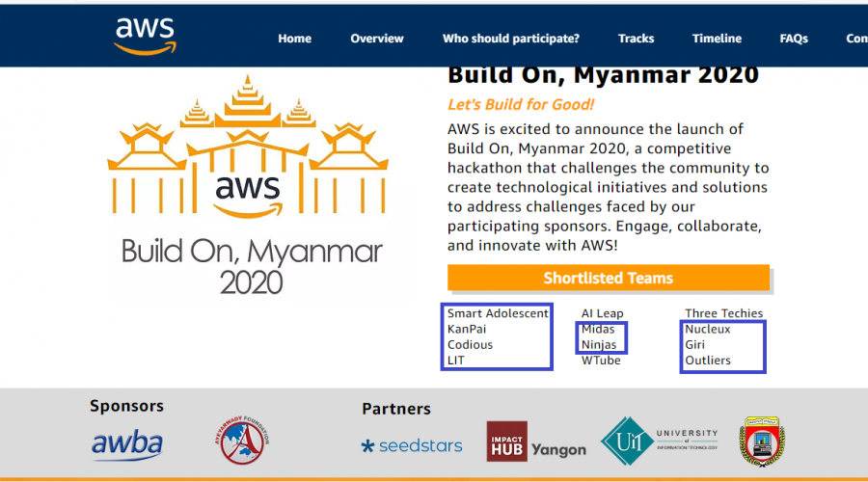Click the Build On Myanmar 2020 banner image

253,188
